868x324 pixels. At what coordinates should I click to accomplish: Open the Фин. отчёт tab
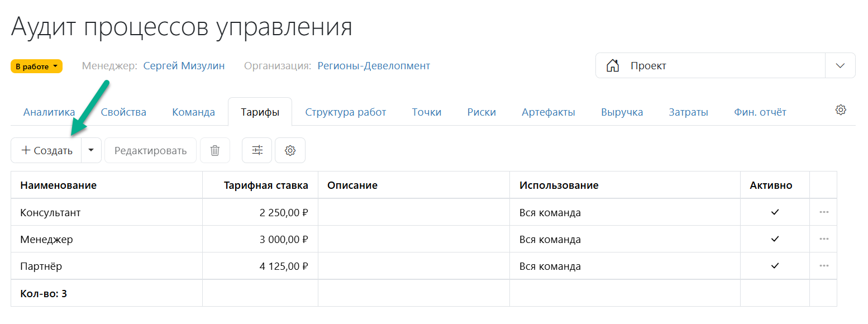click(x=760, y=112)
